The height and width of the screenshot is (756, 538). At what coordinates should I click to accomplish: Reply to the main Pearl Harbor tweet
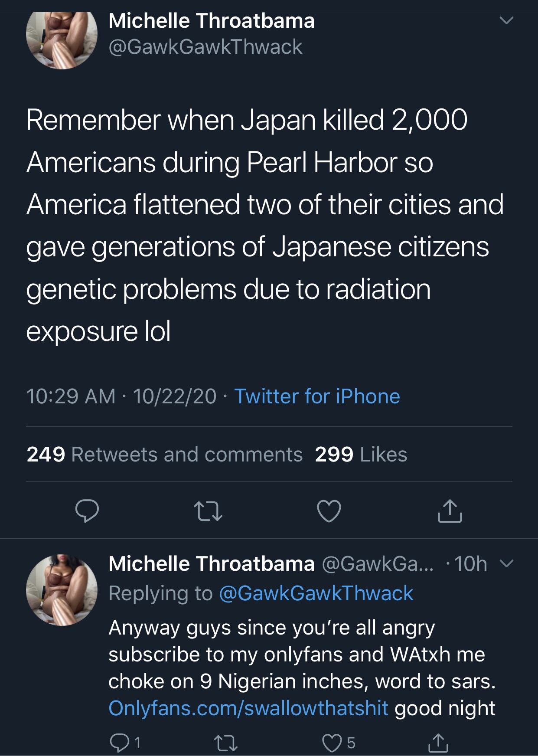[x=87, y=511]
